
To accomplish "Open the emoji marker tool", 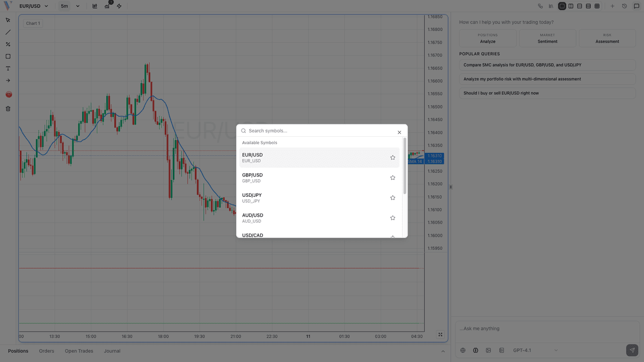I will [x=8, y=94].
